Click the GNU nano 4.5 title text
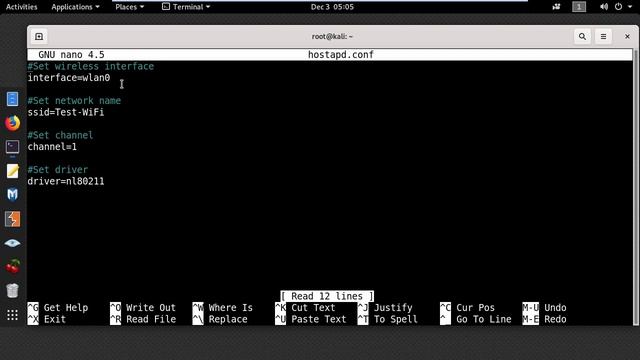The height and width of the screenshot is (360, 640). click(x=71, y=55)
